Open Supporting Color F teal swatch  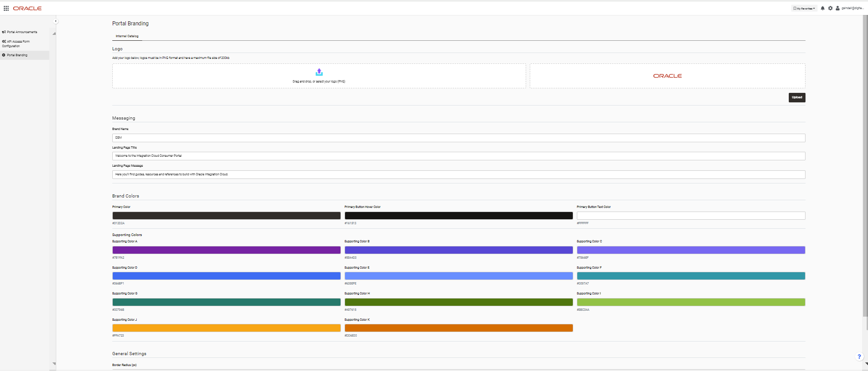pyautogui.click(x=691, y=276)
